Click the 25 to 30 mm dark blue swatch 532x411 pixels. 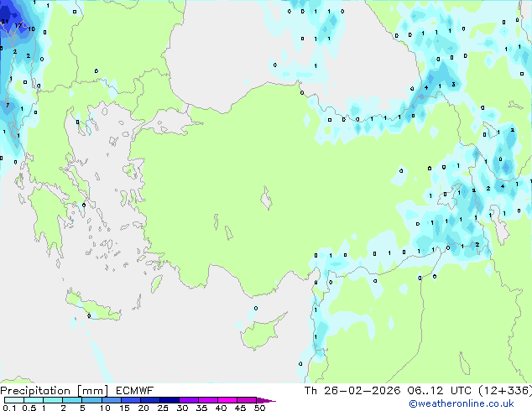point(170,400)
